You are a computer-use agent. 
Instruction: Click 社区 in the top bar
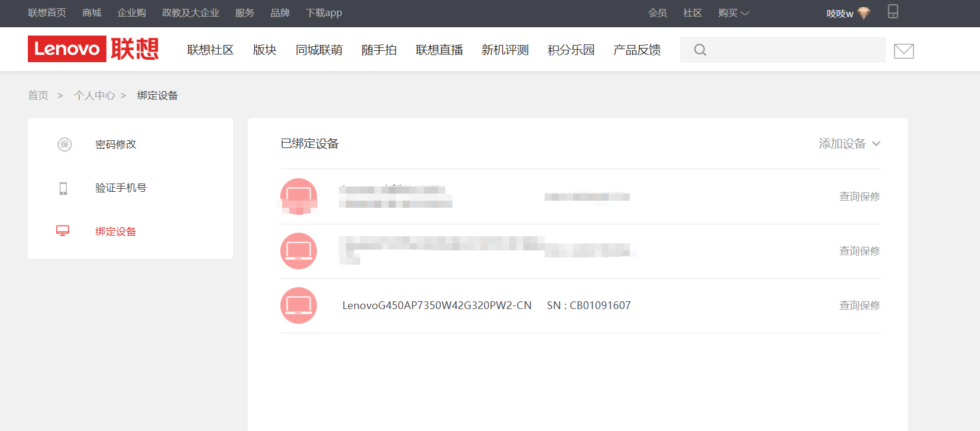click(x=693, y=13)
